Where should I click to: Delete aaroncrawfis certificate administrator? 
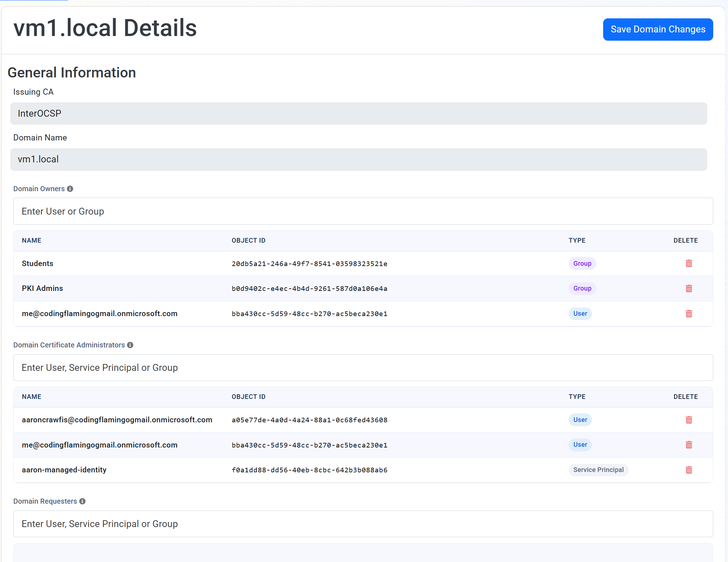pos(689,420)
